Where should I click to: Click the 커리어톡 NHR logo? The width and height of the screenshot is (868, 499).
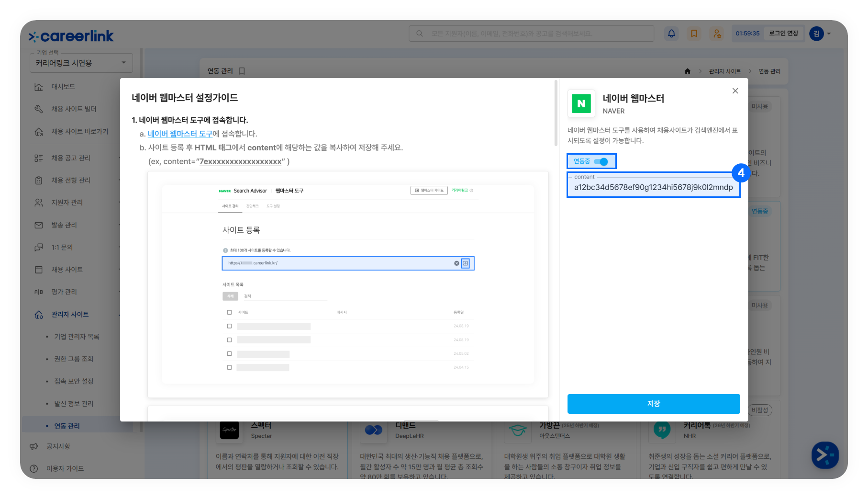coord(662,430)
